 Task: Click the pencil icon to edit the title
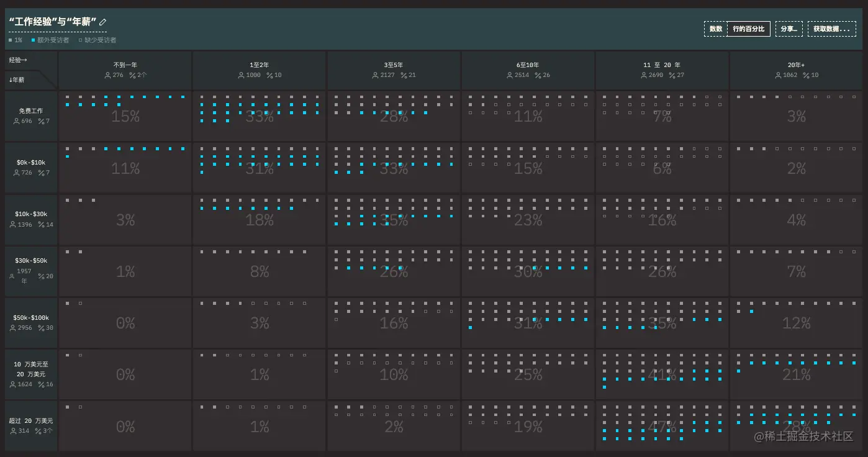(x=103, y=22)
